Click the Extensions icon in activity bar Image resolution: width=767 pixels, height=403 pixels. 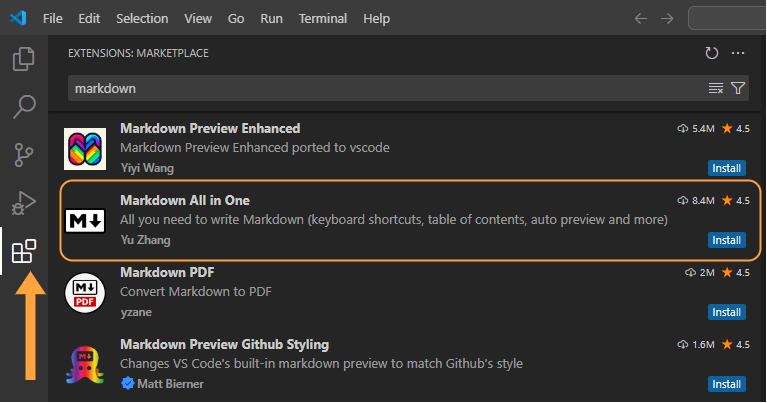(x=24, y=252)
